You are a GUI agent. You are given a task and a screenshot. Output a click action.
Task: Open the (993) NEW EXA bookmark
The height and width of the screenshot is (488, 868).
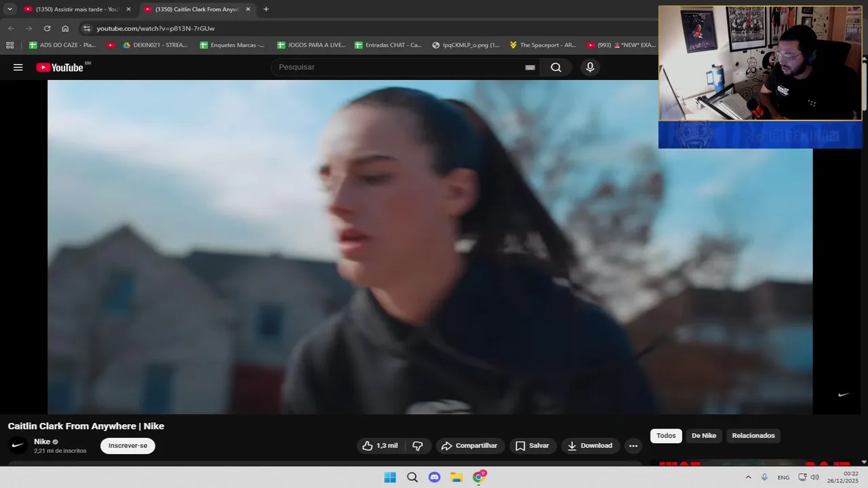click(x=621, y=45)
